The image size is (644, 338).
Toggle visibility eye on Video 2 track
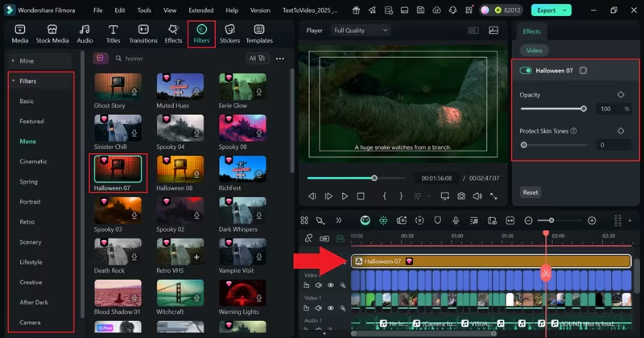331,285
